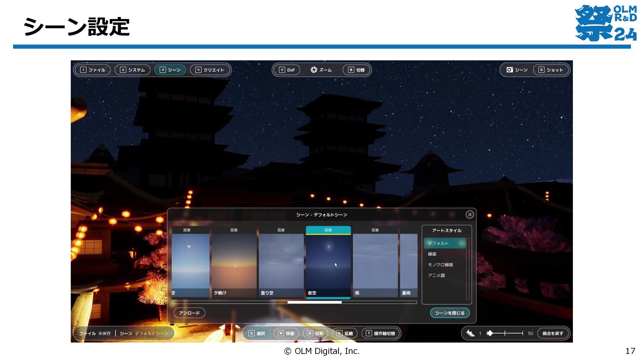Select the 曇り空 background thumbnail

281,262
